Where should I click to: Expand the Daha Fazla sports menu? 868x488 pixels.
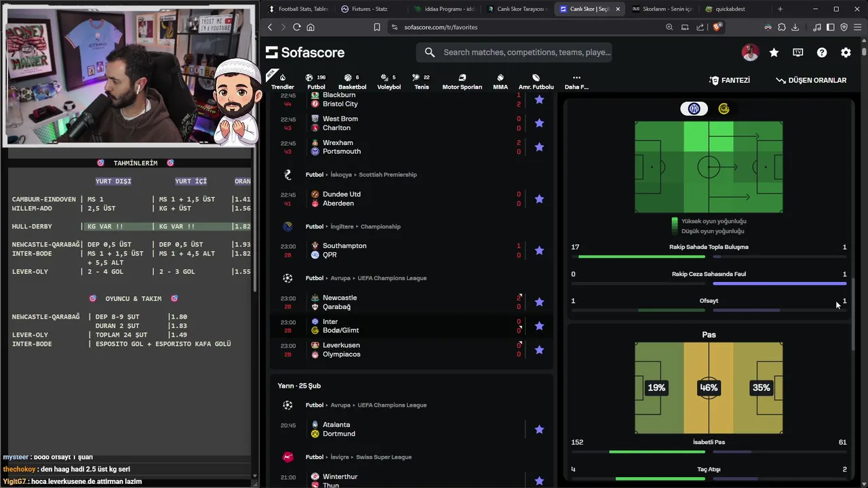point(576,81)
